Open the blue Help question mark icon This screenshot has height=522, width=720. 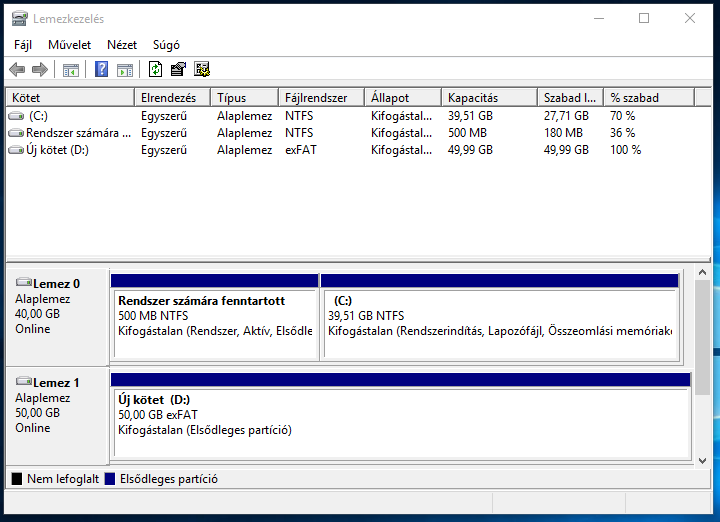[101, 69]
